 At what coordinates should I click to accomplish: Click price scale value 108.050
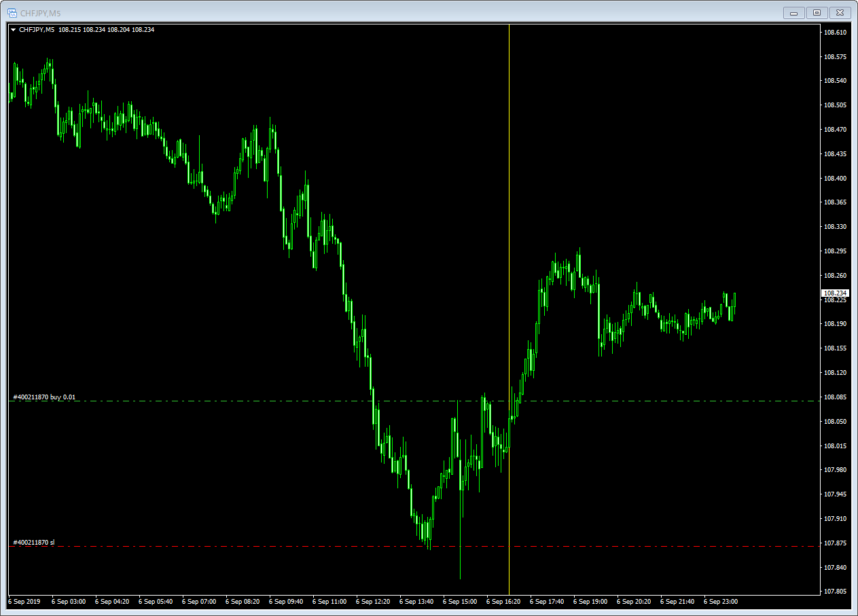[x=835, y=422]
